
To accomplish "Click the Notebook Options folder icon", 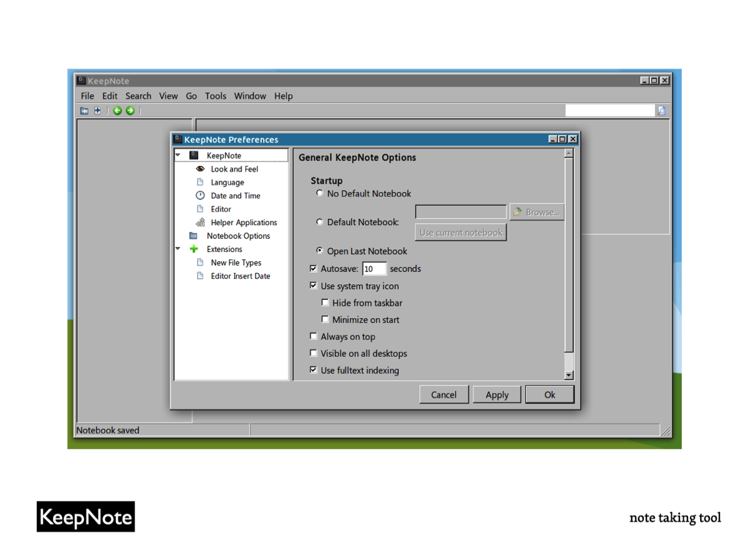I will pyautogui.click(x=194, y=236).
